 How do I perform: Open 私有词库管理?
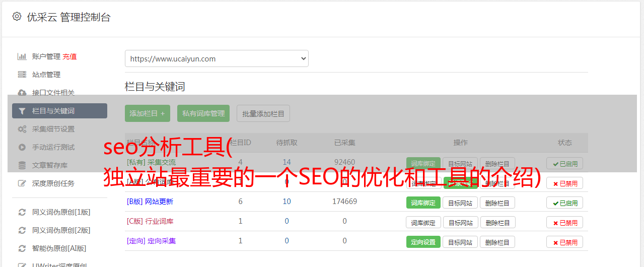[203, 113]
